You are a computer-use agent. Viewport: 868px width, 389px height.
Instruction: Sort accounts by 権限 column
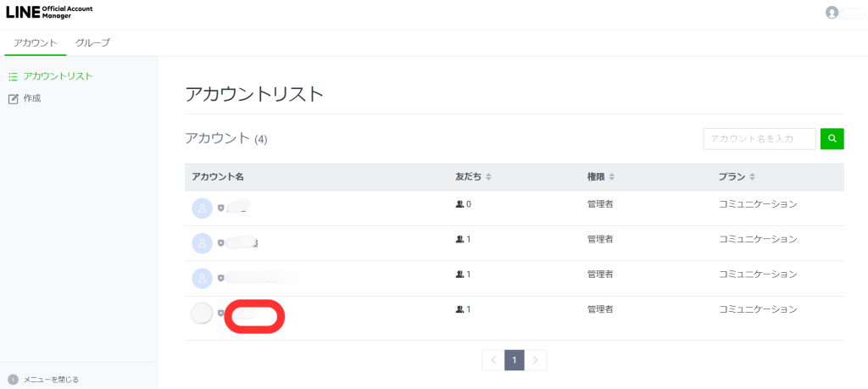click(x=611, y=177)
